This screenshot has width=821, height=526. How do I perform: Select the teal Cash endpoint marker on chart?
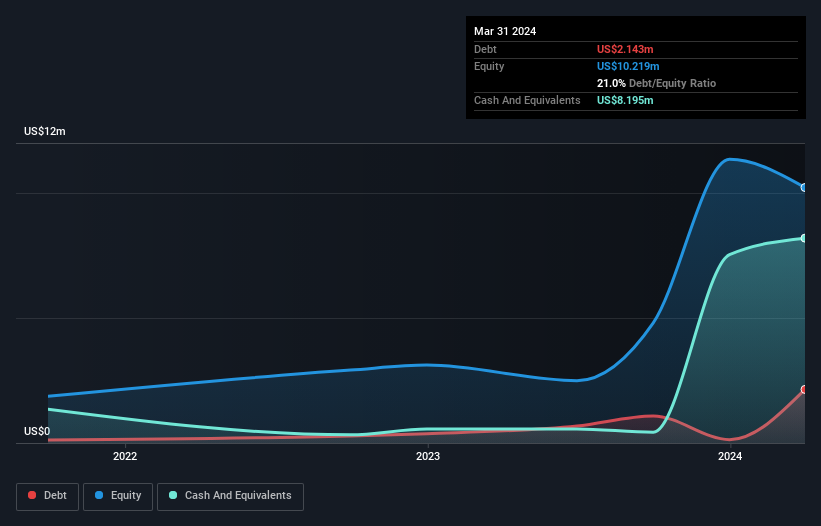pos(804,238)
